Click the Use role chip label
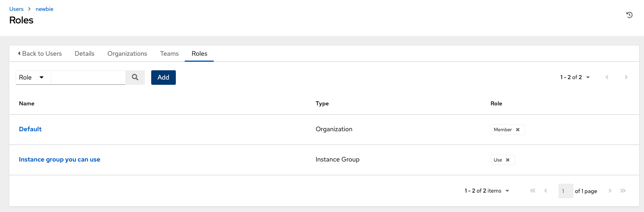 tap(498, 160)
